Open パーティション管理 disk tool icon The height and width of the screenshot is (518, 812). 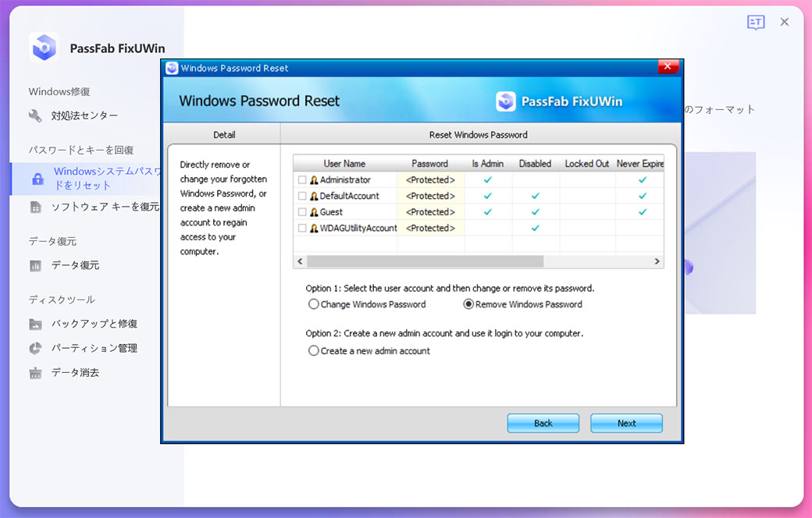click(34, 349)
